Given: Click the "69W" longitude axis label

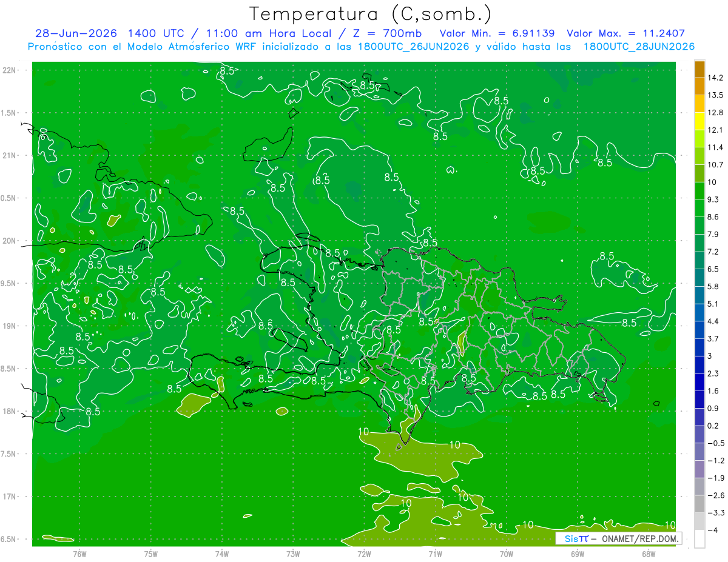Looking at the screenshot, I should pyautogui.click(x=578, y=554).
